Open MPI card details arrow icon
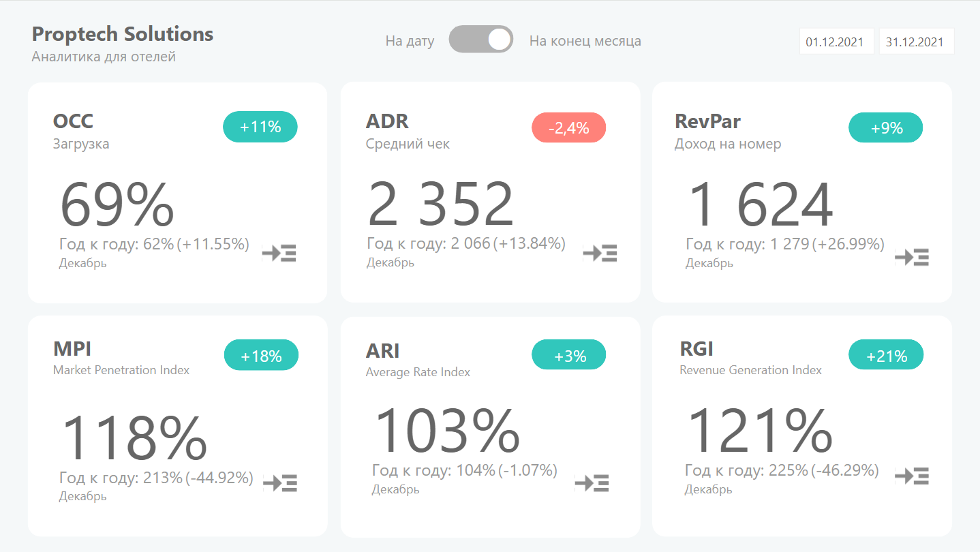Screen dimensions: 980x552 pyautogui.click(x=280, y=483)
